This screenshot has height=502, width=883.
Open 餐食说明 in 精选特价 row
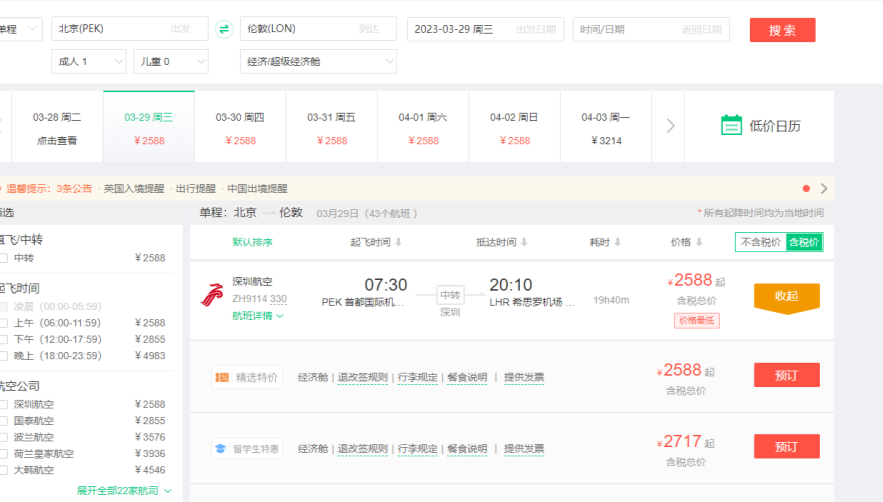467,377
